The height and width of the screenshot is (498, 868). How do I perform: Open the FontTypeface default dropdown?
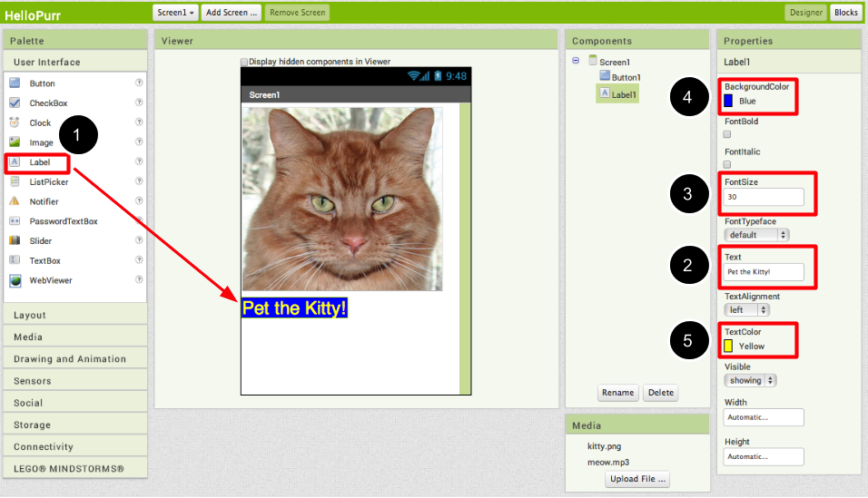tap(756, 235)
